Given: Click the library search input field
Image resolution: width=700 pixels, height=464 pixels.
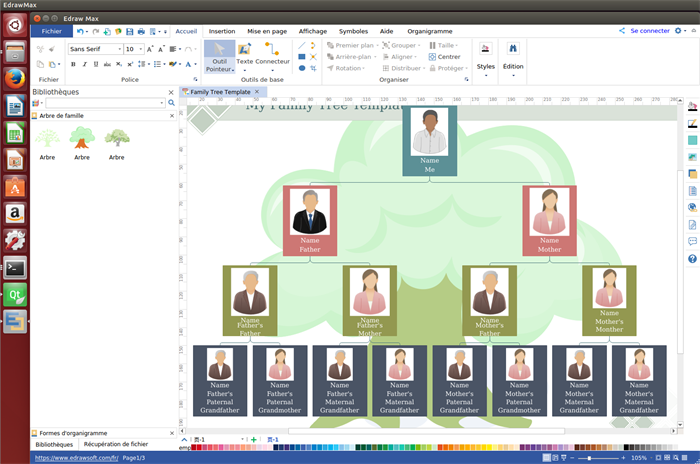Looking at the screenshot, I should [102, 103].
